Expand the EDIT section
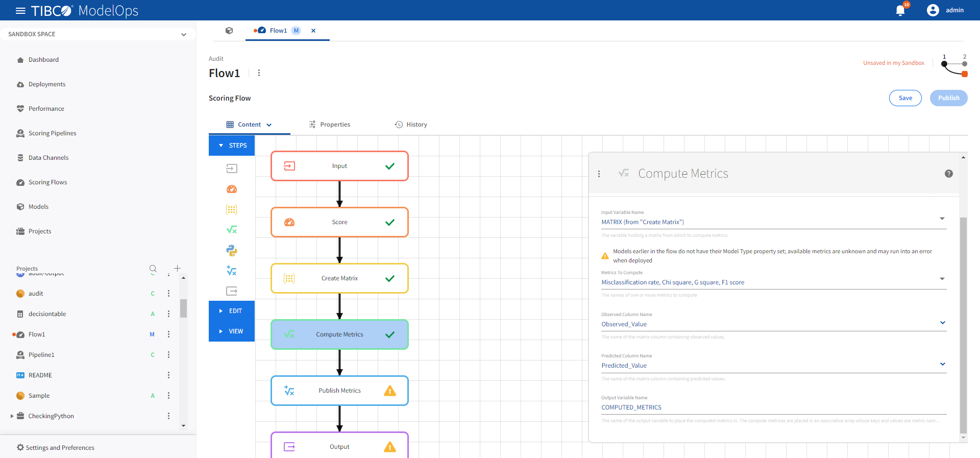This screenshot has height=458, width=980. tap(232, 311)
